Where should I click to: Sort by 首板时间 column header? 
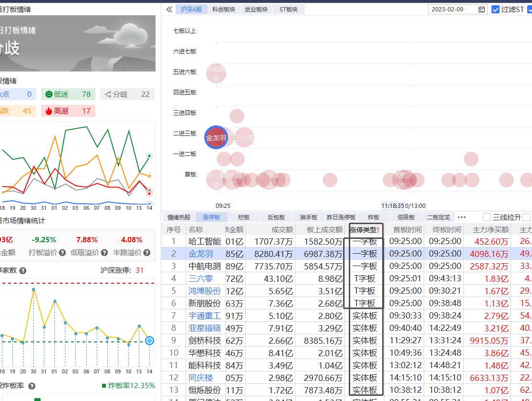[407, 230]
